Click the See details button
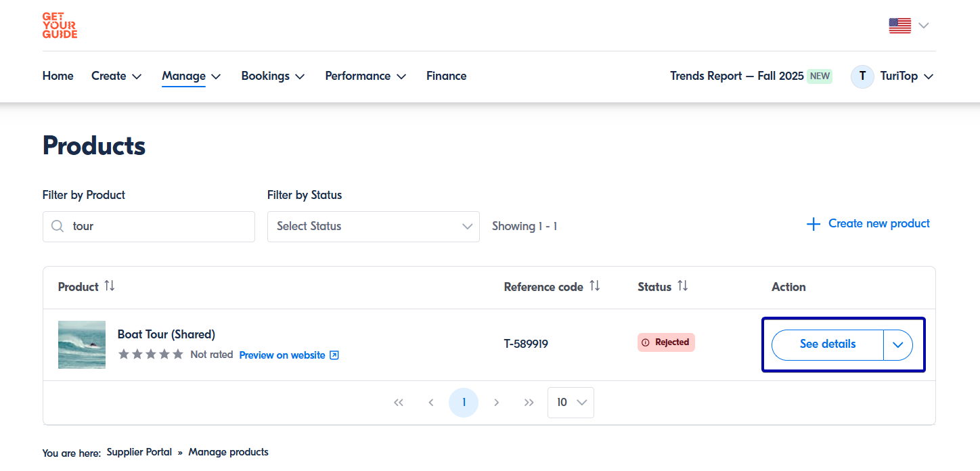This screenshot has width=980, height=471. click(827, 344)
